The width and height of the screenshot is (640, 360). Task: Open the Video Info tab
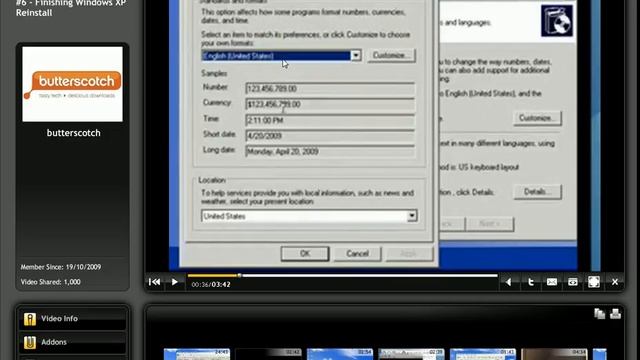(x=72, y=318)
